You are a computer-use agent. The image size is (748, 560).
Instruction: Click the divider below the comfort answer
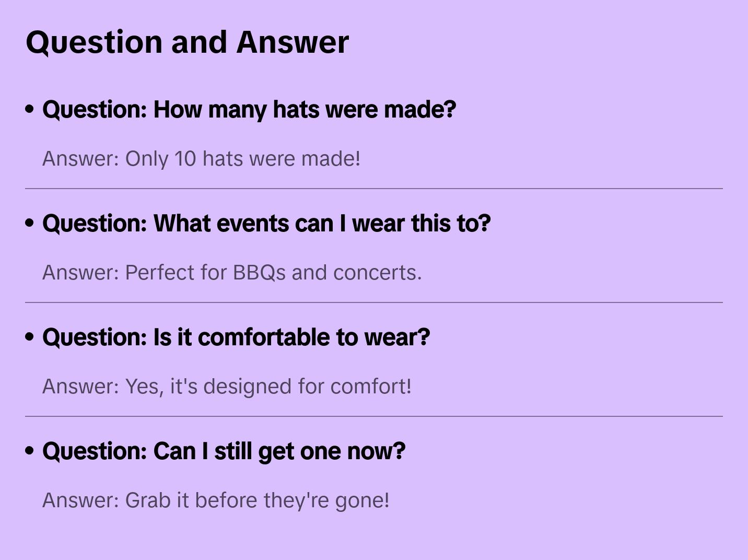(x=374, y=416)
